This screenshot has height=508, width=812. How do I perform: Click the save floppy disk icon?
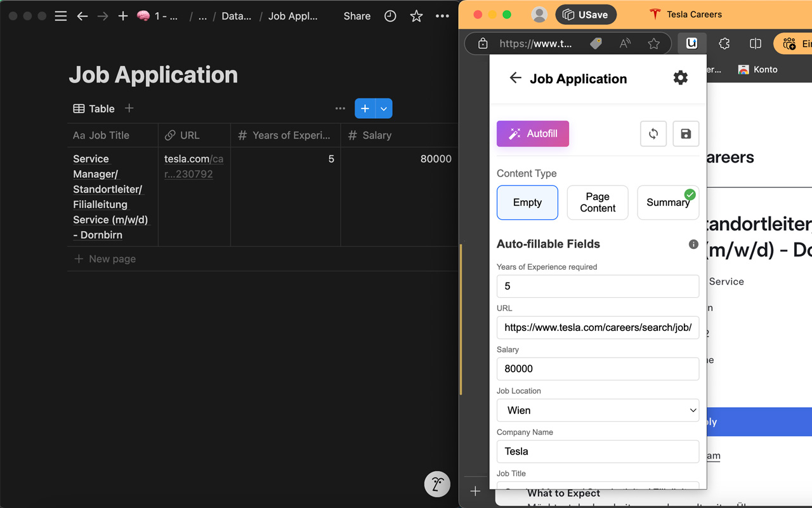[x=686, y=133]
